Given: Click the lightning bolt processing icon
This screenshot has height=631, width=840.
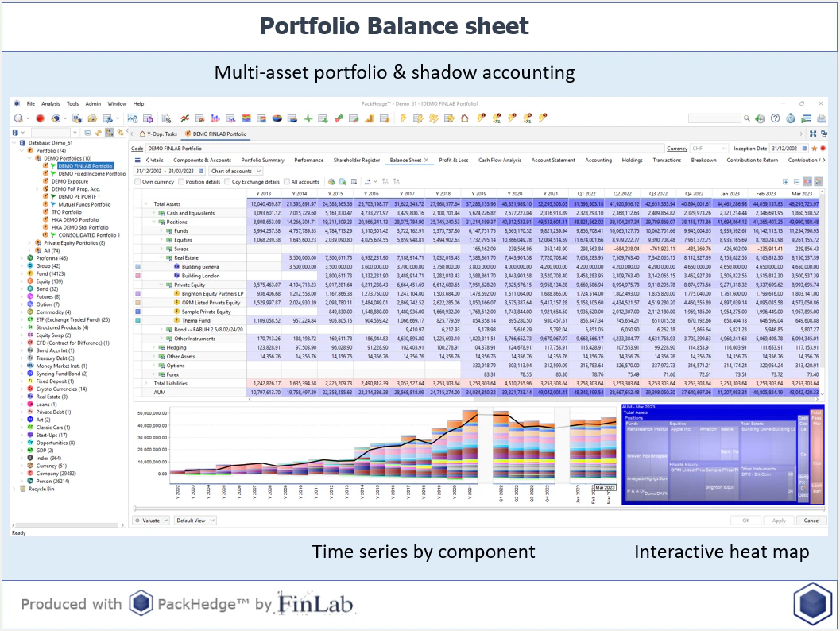Looking at the screenshot, I should (x=403, y=118).
